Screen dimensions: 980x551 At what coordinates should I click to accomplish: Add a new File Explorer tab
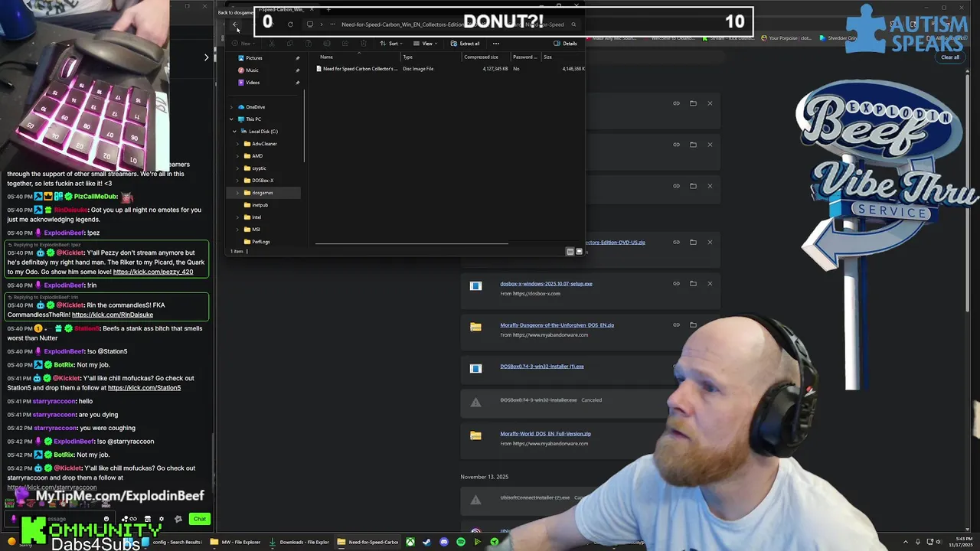pos(328,9)
